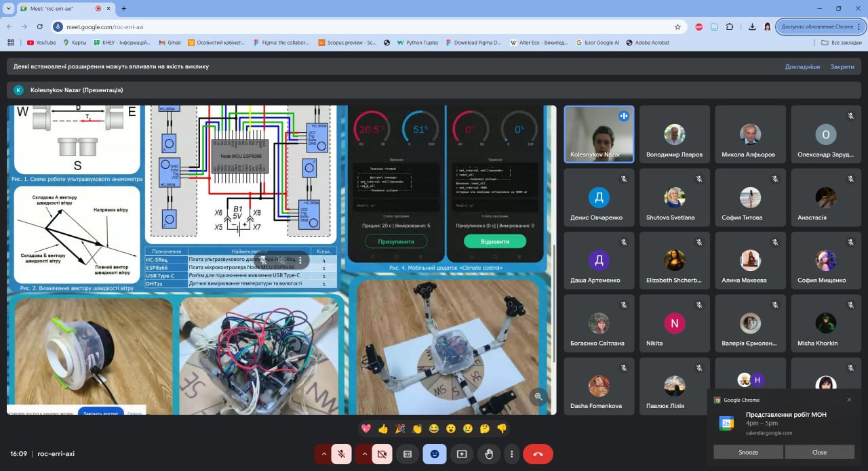Open the YouTube bookmark

(x=41, y=42)
